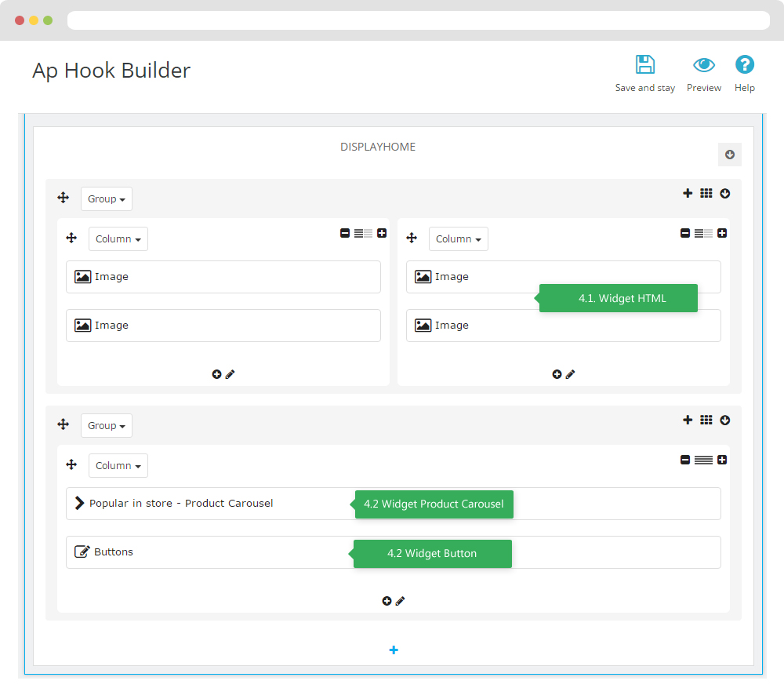
Task: Reduce width of right Column with minus
Action: (685, 233)
